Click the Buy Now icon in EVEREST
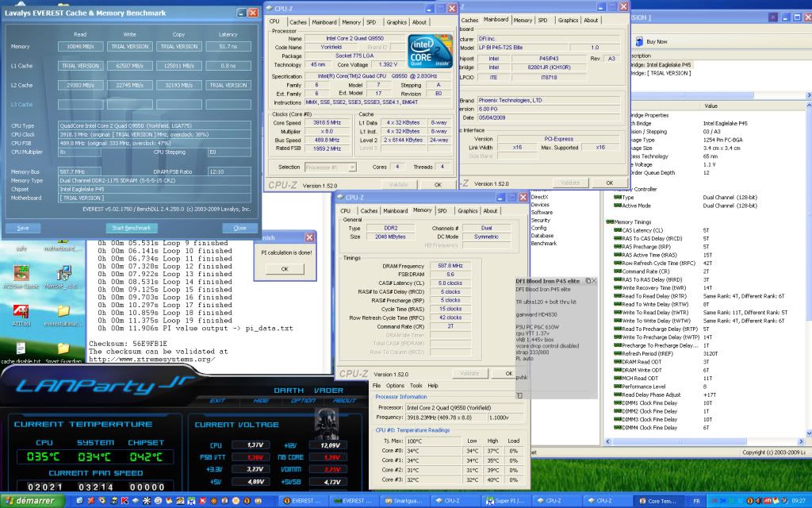 pyautogui.click(x=639, y=41)
